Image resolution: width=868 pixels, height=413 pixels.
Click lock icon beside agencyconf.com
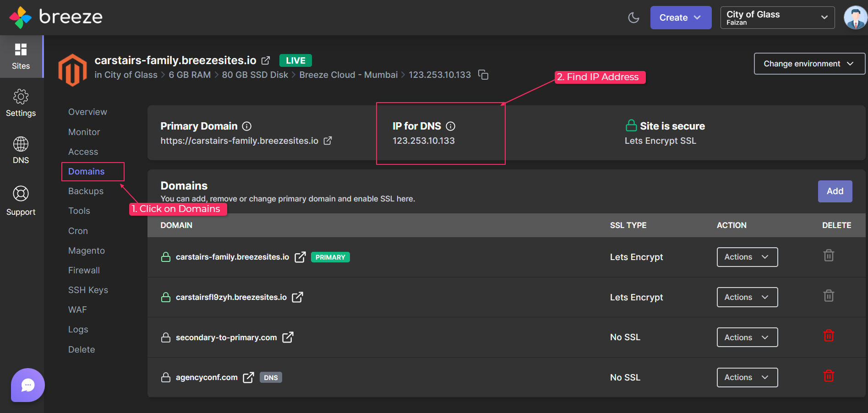166,377
